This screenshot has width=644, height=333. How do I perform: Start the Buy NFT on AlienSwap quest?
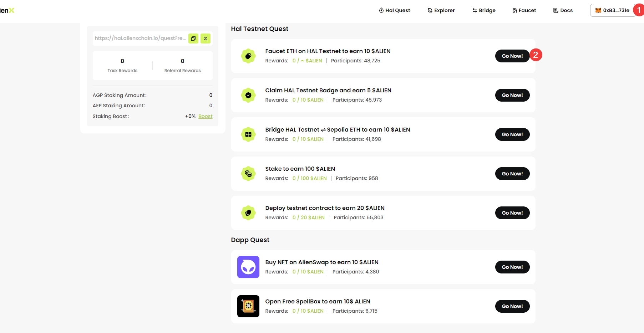[512, 267]
